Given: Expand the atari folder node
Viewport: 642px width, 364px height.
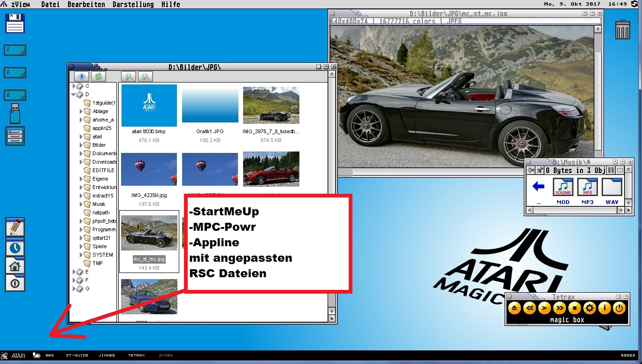Looking at the screenshot, I should click(81, 137).
